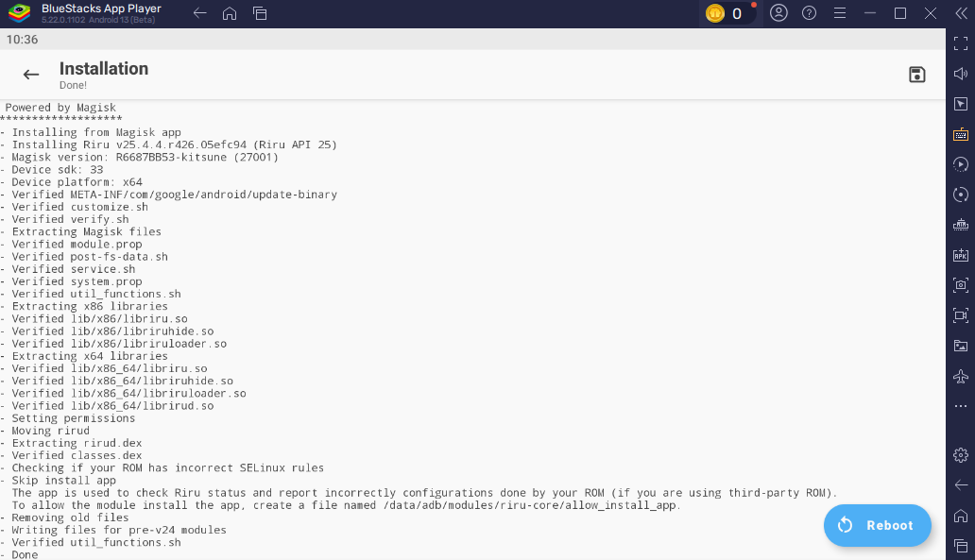Click the "Done!" subtitle
The width and height of the screenshot is (975, 560).
coord(74,85)
